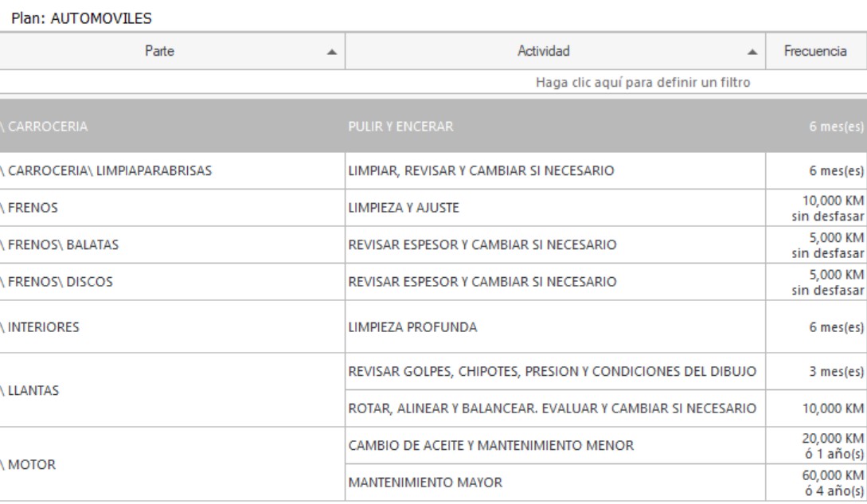Select the PULIR Y ENCERAR activity cell
The height and width of the screenshot is (504, 867).
(555, 126)
